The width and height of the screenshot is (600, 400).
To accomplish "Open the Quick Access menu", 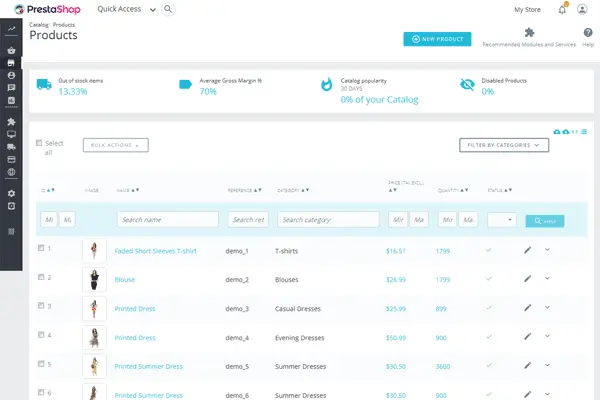I will pos(125,9).
